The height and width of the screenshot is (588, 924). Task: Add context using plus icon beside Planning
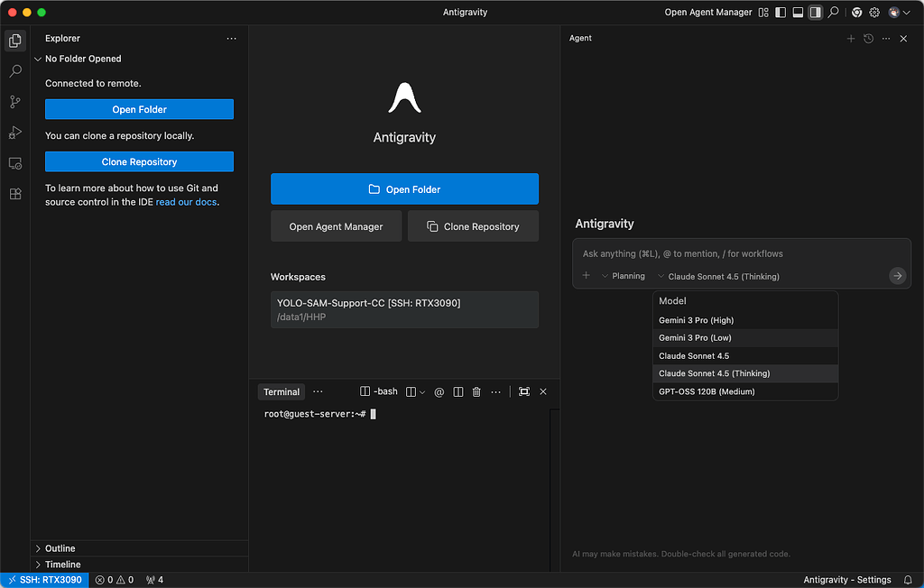click(587, 276)
